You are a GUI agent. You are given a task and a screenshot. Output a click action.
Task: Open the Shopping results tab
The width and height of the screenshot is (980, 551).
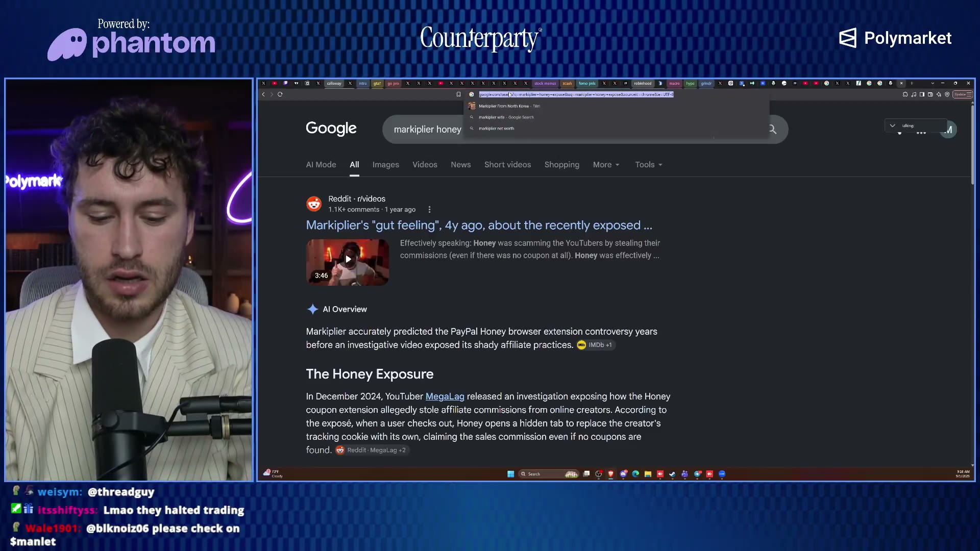[x=562, y=165]
